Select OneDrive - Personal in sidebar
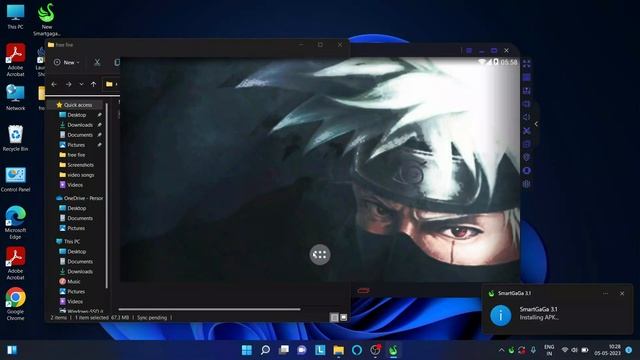 tap(79, 198)
